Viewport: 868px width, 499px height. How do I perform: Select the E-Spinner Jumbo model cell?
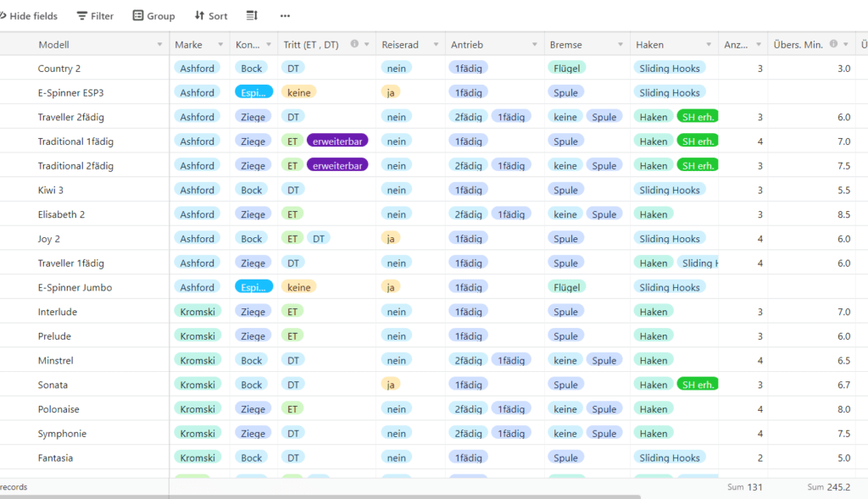click(75, 287)
